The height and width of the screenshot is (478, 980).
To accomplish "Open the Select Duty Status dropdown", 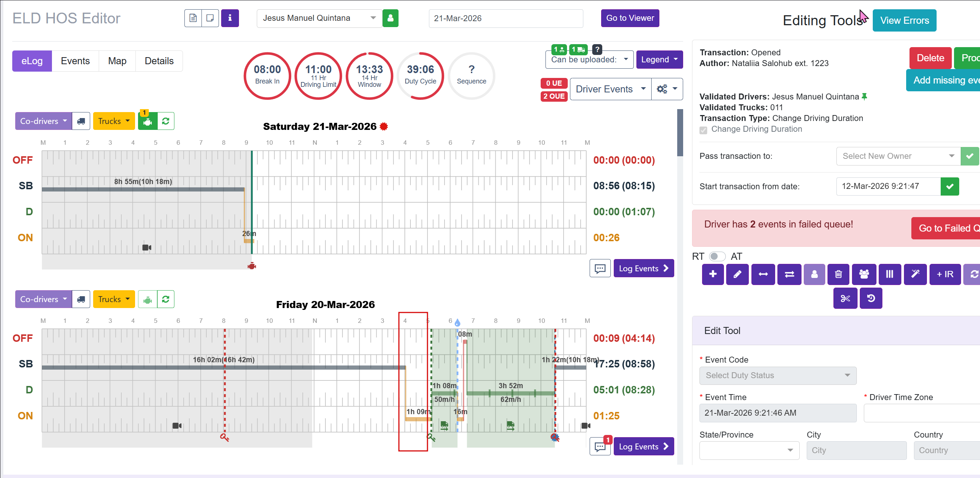I will pos(777,375).
